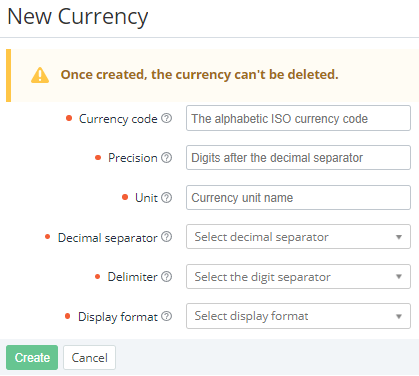Click the question mark beside Decimal separator
Image resolution: width=419 pixels, height=376 pixels.
coord(166,237)
